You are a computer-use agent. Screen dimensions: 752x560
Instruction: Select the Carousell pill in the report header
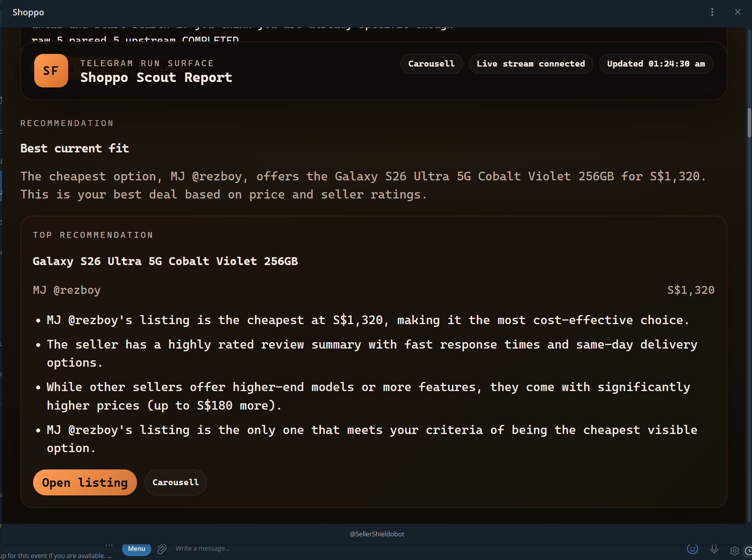click(x=431, y=64)
